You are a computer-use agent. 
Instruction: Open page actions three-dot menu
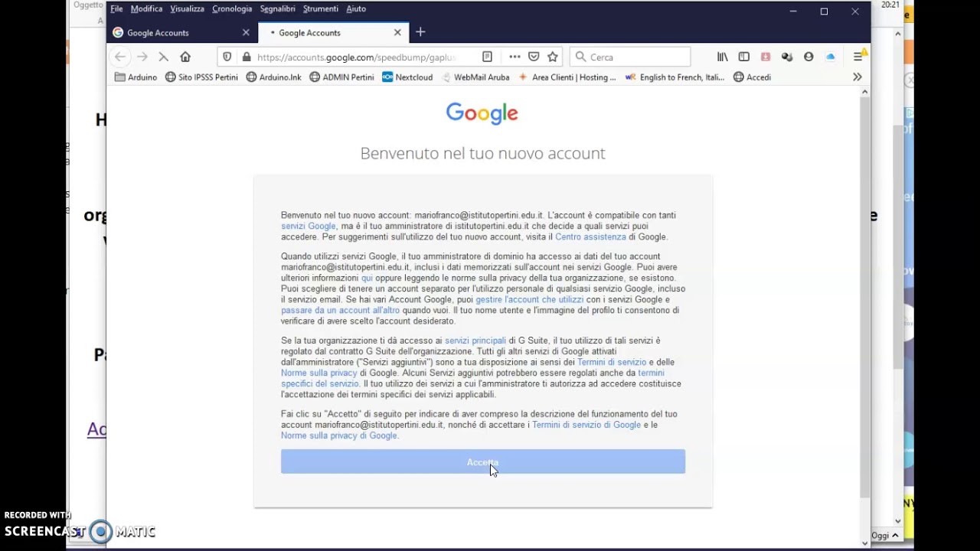(x=514, y=57)
